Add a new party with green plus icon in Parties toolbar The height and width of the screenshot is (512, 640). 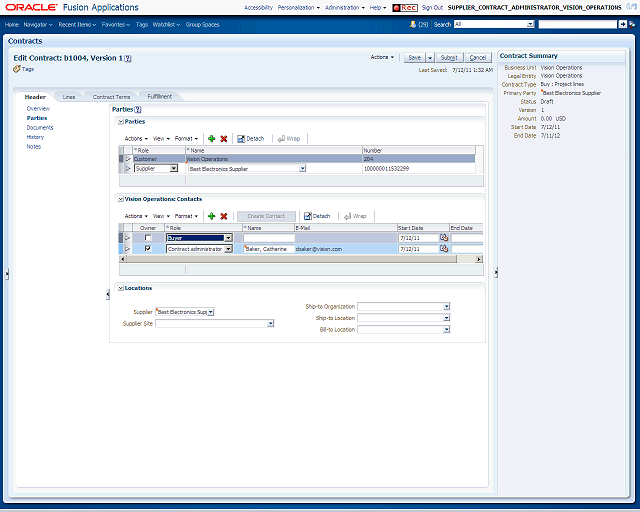tap(211, 138)
